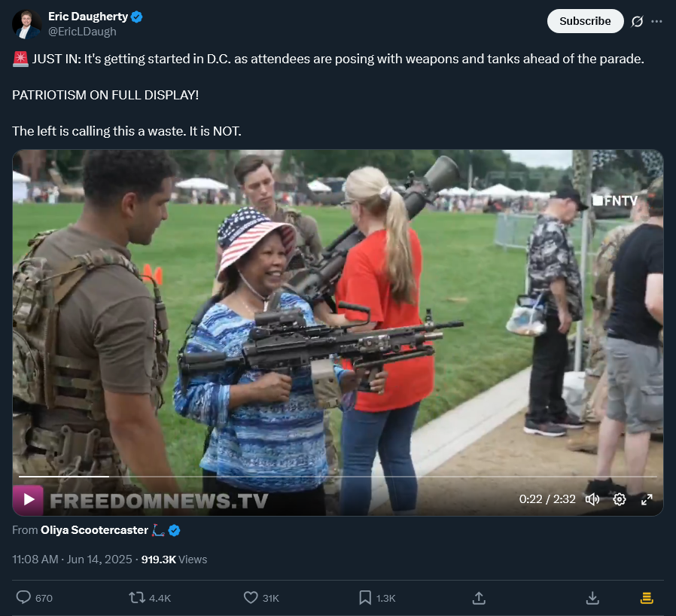Open the three-dot more options menu

coord(656,21)
